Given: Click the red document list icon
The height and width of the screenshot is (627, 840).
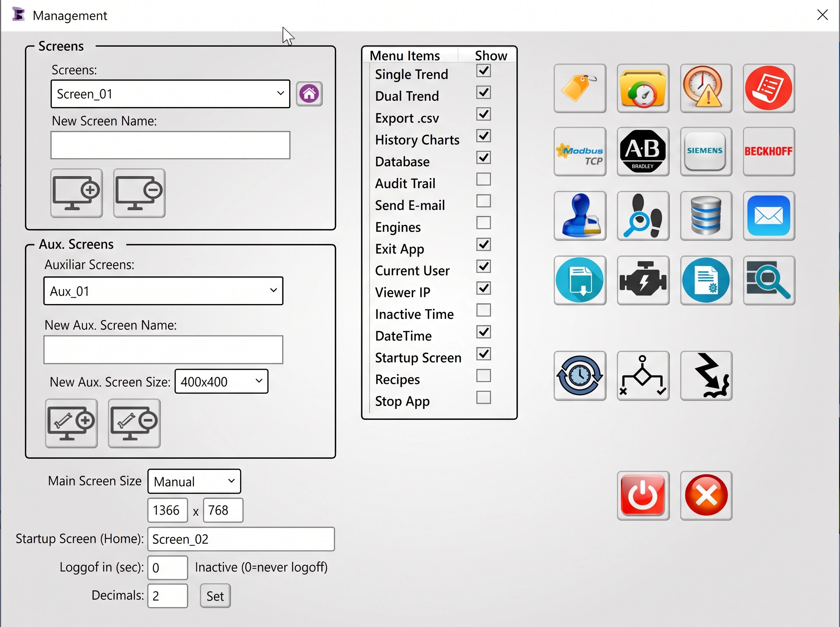Looking at the screenshot, I should [769, 89].
